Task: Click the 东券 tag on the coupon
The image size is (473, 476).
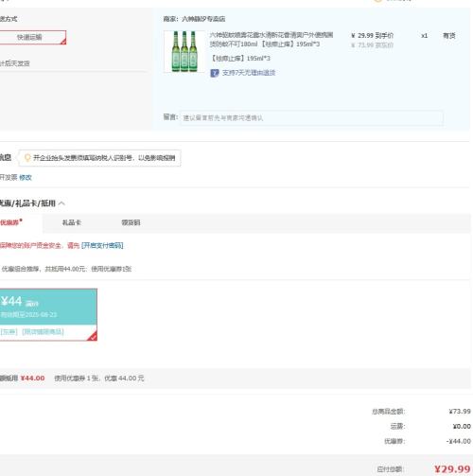Action: (9, 331)
